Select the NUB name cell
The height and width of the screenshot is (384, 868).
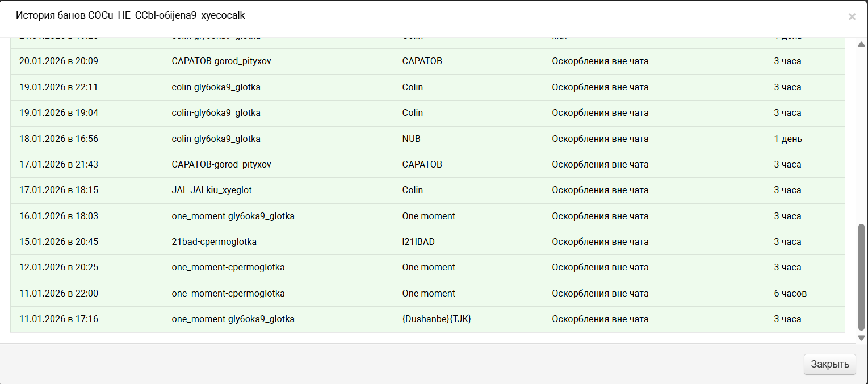click(412, 139)
